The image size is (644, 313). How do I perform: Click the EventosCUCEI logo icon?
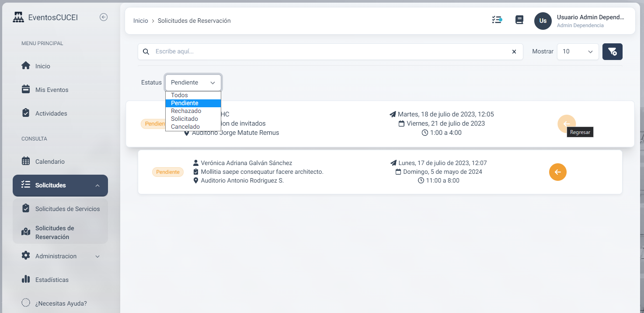(x=18, y=18)
